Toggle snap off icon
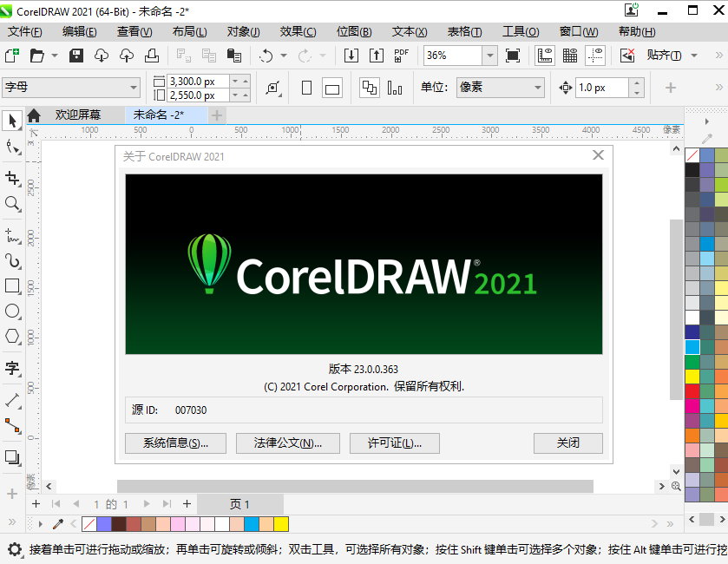Viewport: 728px width, 564px height. point(627,56)
